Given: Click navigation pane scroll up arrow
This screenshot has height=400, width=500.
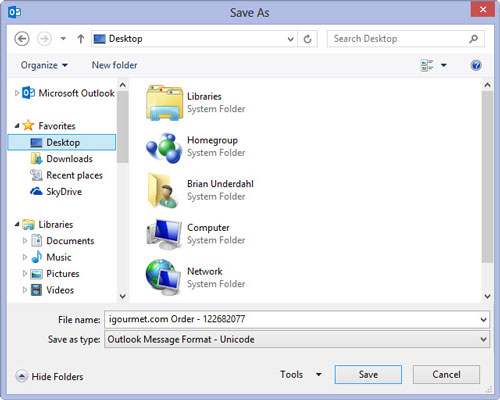Looking at the screenshot, I should point(123,85).
